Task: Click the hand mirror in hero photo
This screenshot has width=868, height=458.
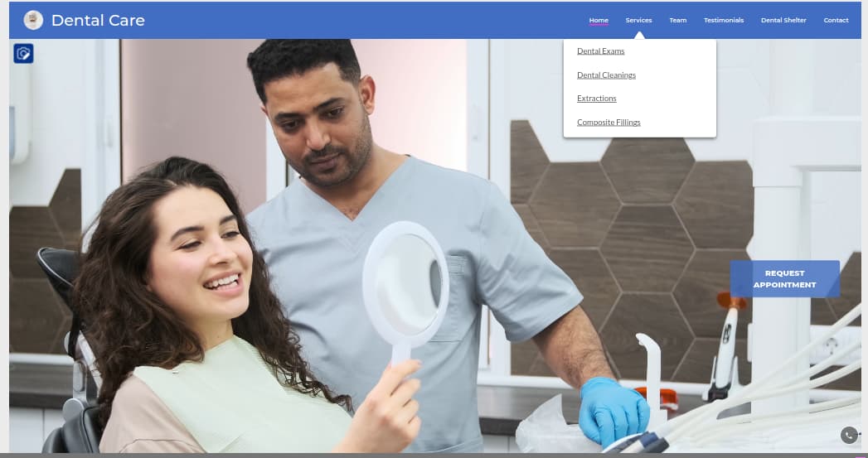Action: [406, 282]
